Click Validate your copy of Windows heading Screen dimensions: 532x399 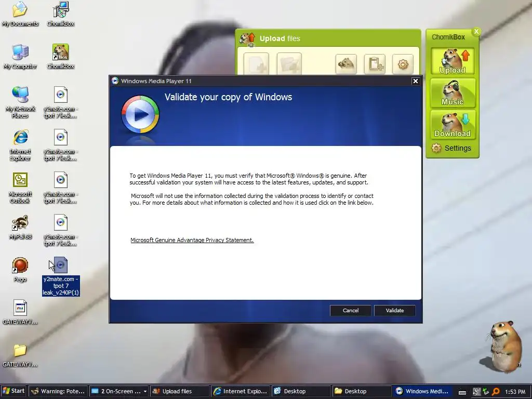(x=229, y=97)
